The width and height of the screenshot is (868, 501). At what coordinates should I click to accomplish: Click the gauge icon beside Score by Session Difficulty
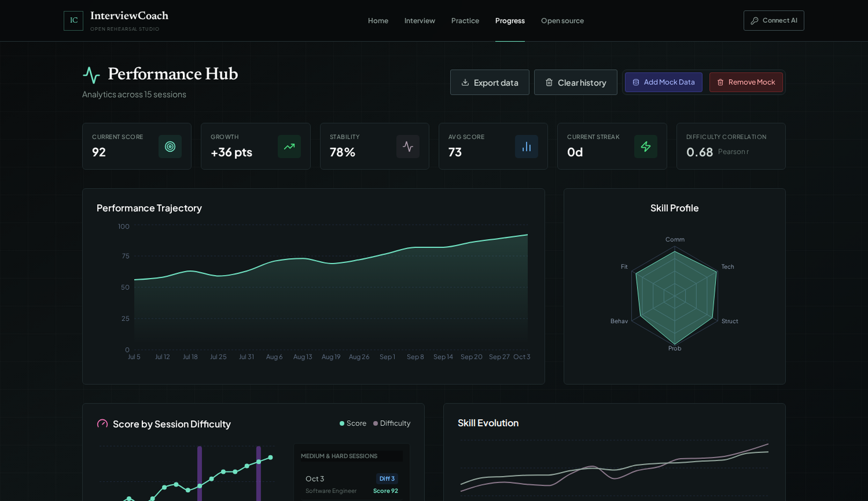pos(102,423)
